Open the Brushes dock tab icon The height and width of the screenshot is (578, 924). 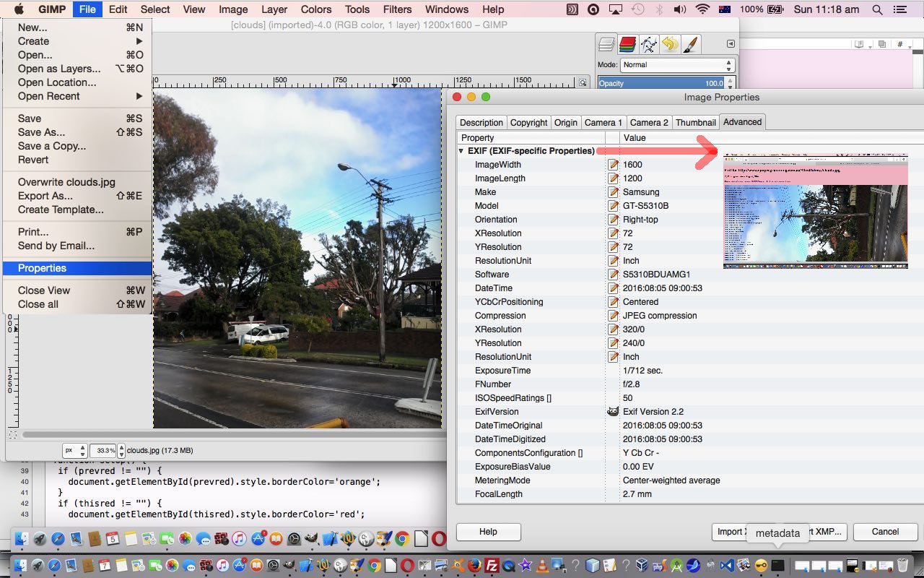[690, 45]
